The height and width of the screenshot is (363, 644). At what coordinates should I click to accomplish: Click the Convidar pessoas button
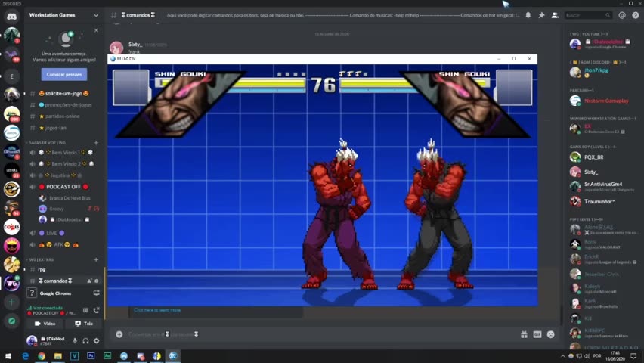[64, 74]
